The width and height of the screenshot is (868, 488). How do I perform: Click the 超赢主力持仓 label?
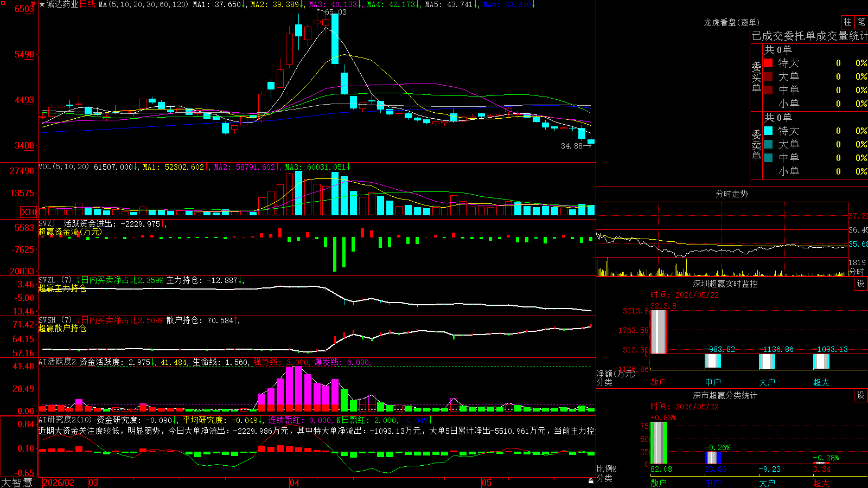pyautogui.click(x=62, y=288)
